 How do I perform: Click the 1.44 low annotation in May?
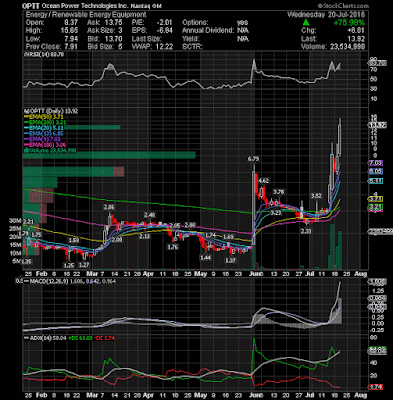point(205,258)
